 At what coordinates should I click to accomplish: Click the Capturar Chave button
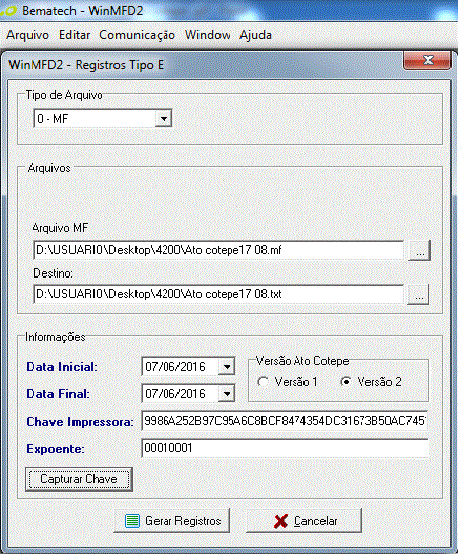coord(79,479)
